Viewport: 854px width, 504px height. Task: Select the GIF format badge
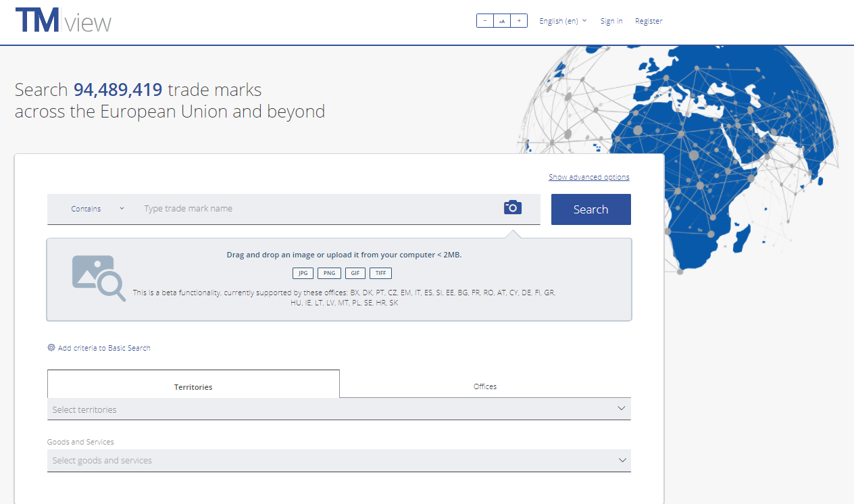[355, 274]
